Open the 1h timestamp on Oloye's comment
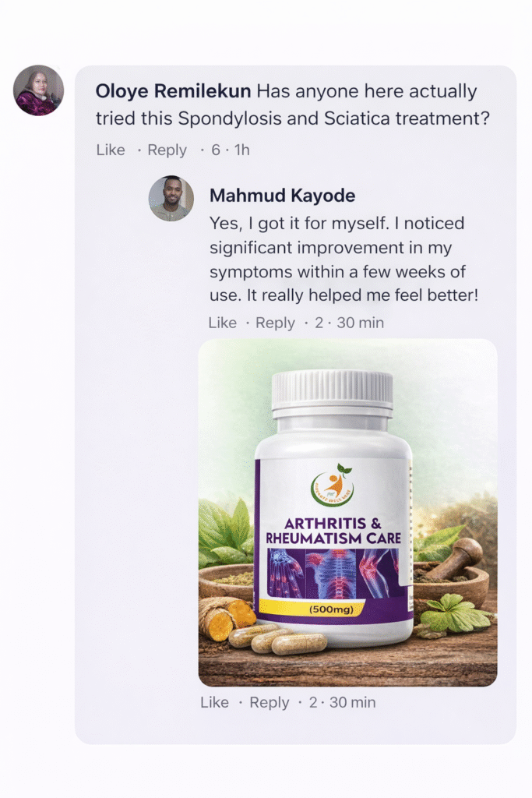 click(242, 150)
